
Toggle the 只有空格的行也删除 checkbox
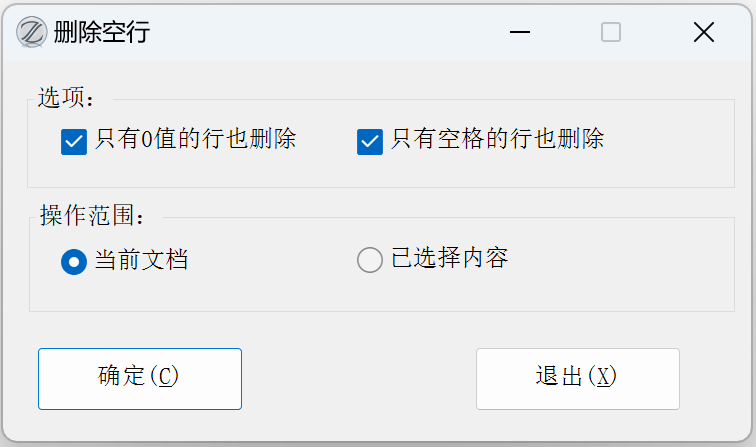[x=370, y=142]
